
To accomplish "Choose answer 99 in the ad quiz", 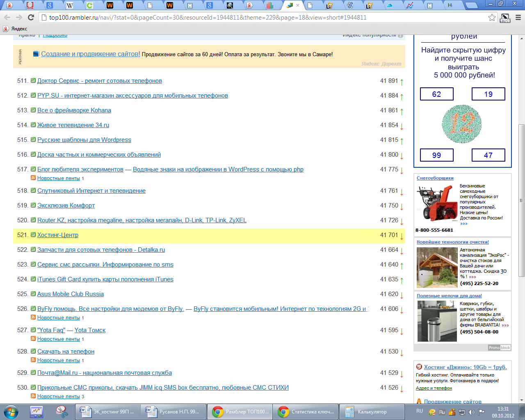I will point(437,155).
